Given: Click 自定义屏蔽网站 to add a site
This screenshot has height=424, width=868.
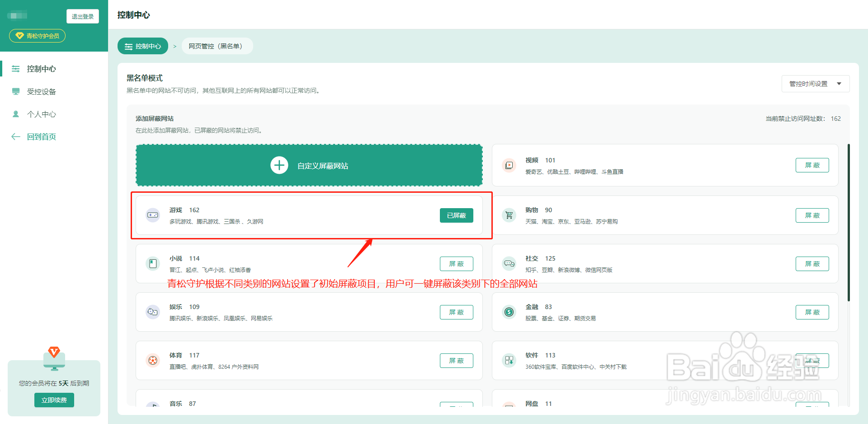Looking at the screenshot, I should (x=309, y=165).
